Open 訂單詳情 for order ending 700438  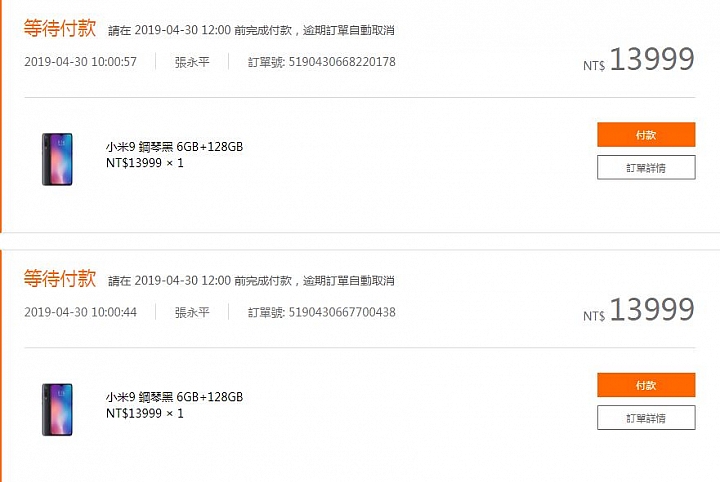[646, 418]
